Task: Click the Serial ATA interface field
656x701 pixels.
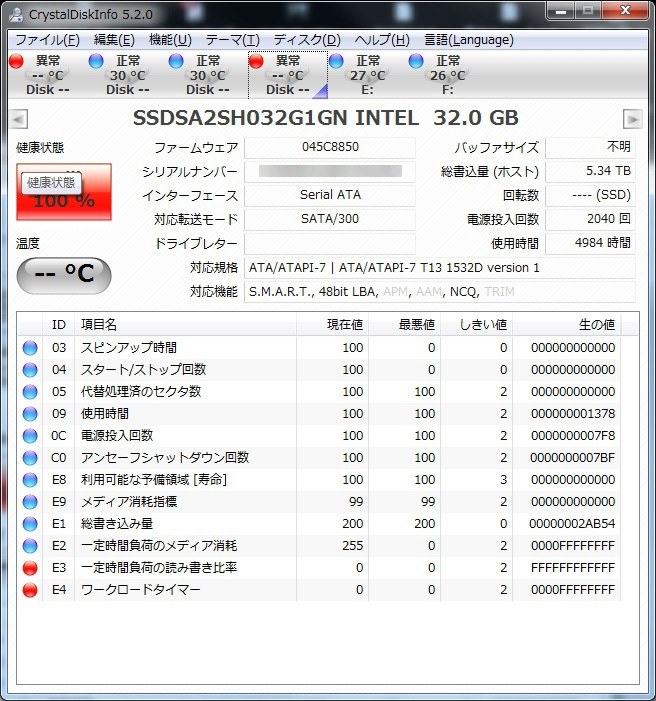Action: pyautogui.click(x=330, y=195)
